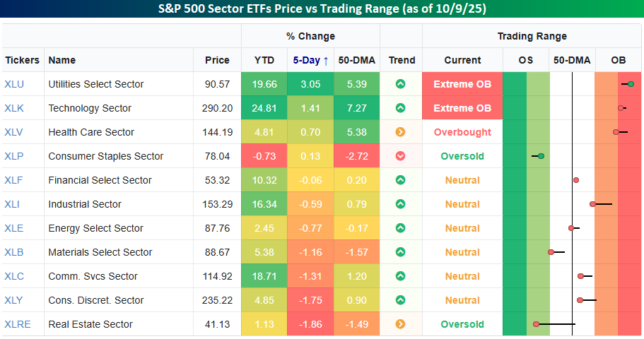
Task: Open the XLK ticker link
Action: 14,108
